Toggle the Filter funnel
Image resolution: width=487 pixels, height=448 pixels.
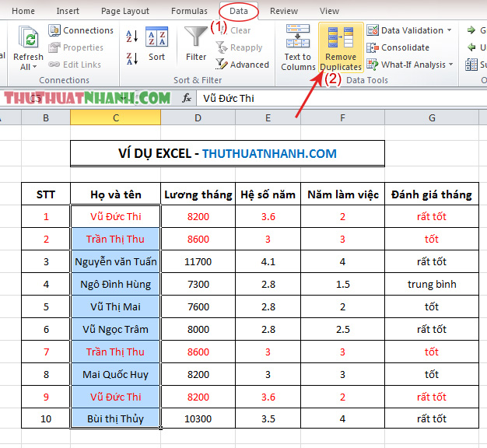[x=196, y=44]
